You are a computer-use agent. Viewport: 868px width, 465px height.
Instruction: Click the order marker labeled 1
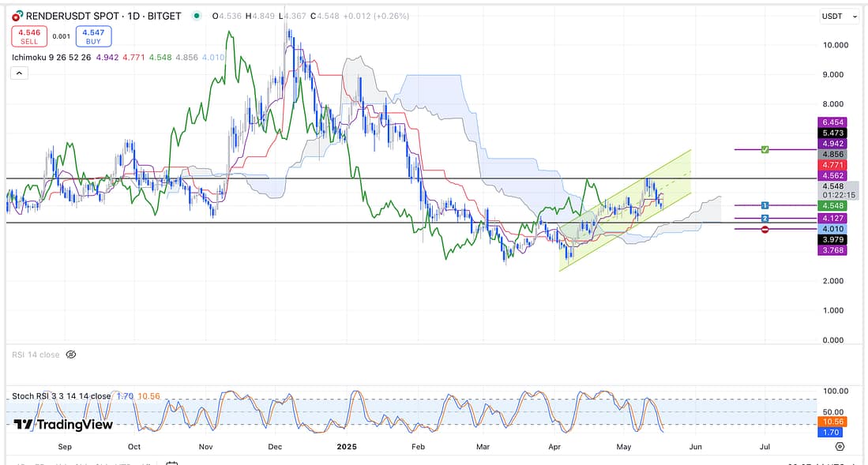click(765, 205)
